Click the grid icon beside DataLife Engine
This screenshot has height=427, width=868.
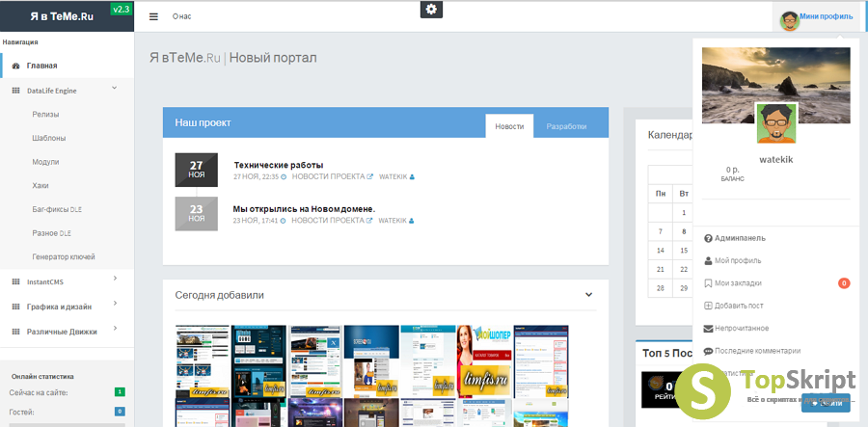click(x=16, y=91)
